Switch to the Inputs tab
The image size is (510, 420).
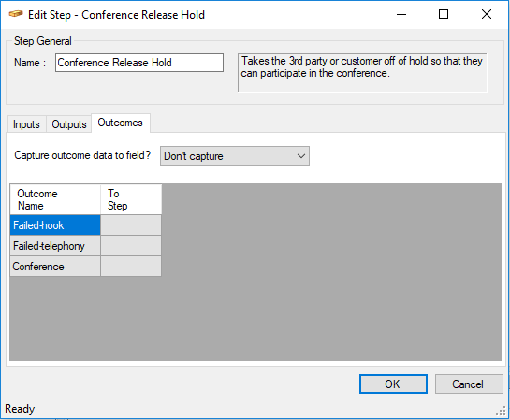(26, 124)
